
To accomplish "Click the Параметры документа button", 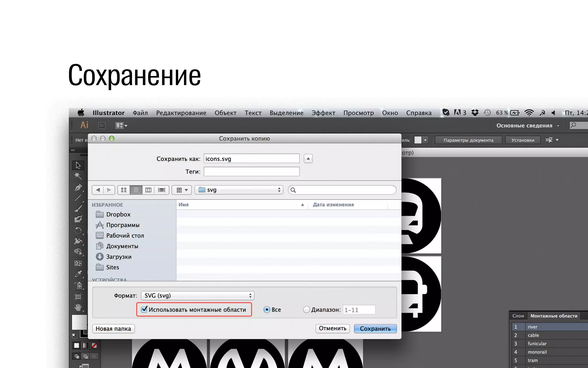I will pos(468,140).
